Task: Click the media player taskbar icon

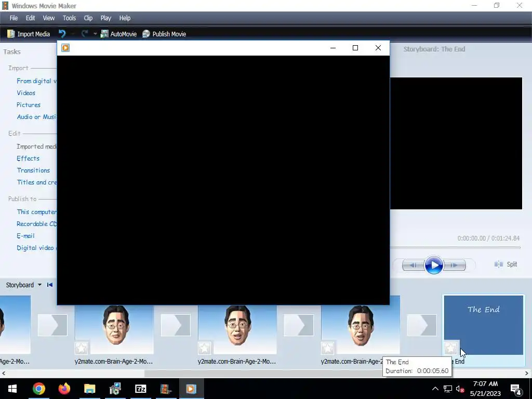Action: click(191, 389)
